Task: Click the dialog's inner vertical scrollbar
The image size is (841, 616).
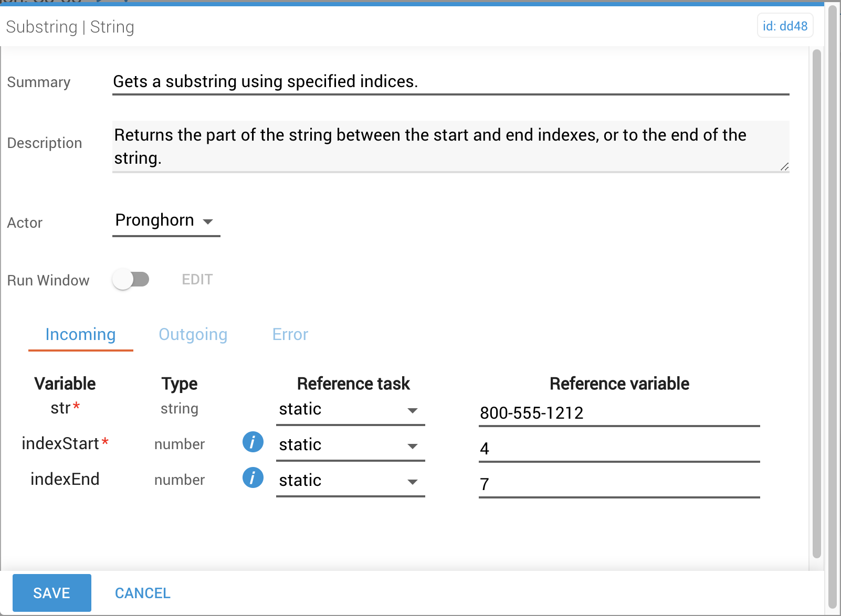Action: tap(816, 304)
